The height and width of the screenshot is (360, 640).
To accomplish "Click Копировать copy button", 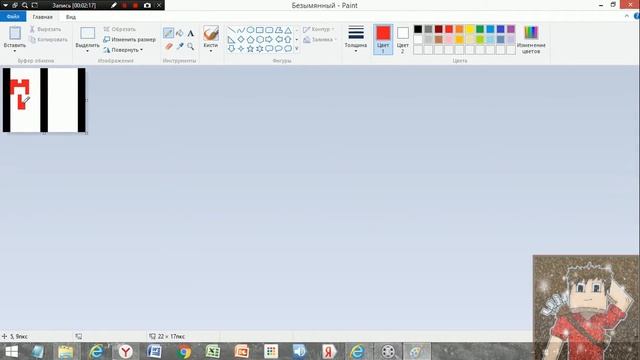I will coord(49,40).
